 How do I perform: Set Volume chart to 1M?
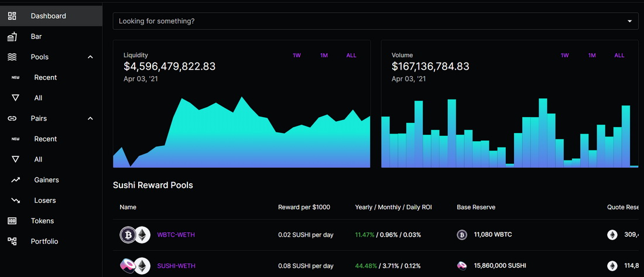[592, 56]
